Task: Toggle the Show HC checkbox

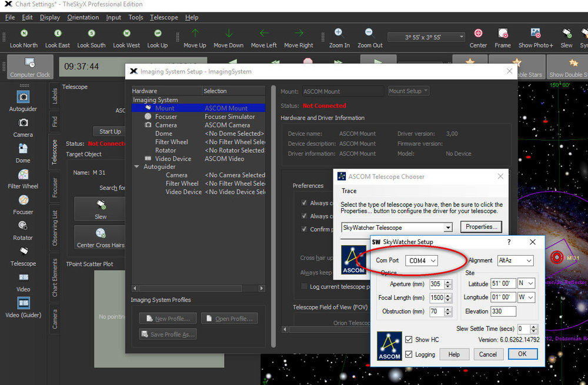Action: [x=409, y=340]
